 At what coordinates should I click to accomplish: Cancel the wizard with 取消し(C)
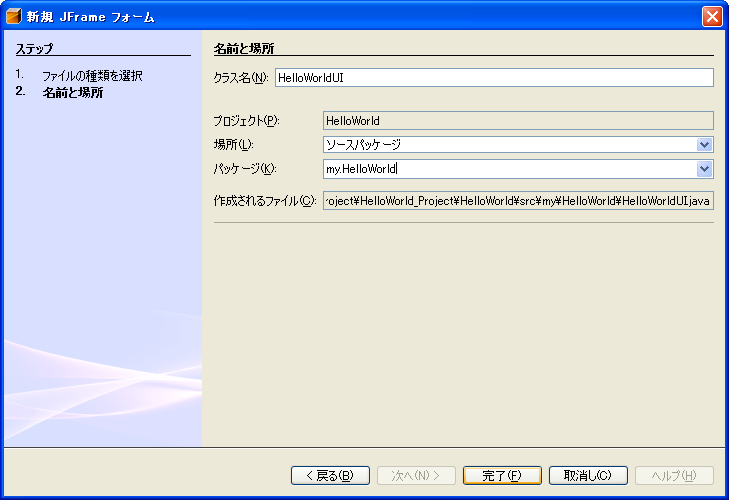(588, 475)
